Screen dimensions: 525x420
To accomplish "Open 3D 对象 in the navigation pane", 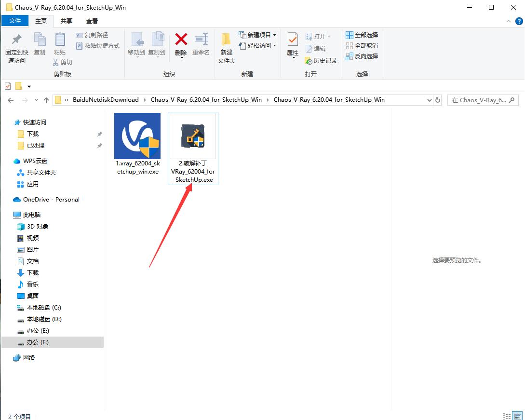I will (x=33, y=227).
